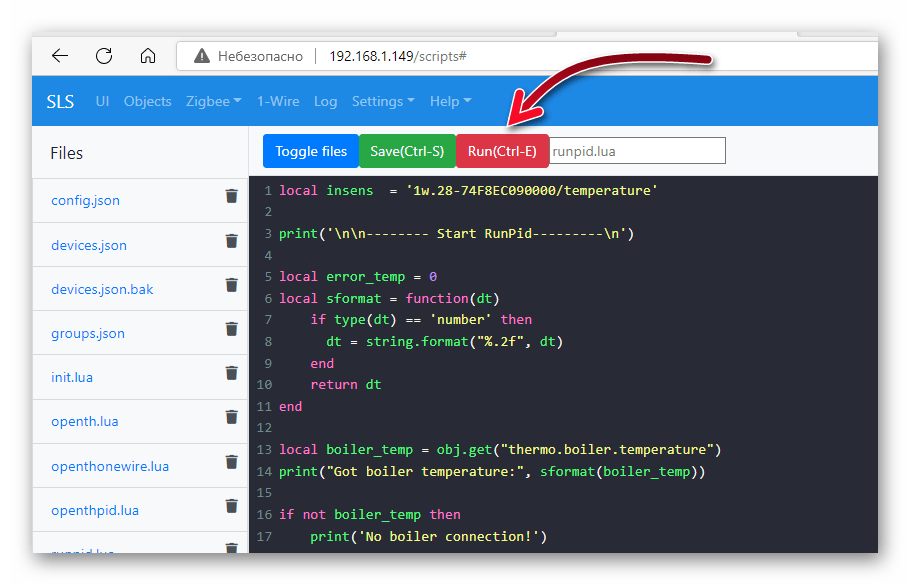Delete devices.json using the trash icon
The height and width of the screenshot is (585, 910).
pyautogui.click(x=231, y=241)
